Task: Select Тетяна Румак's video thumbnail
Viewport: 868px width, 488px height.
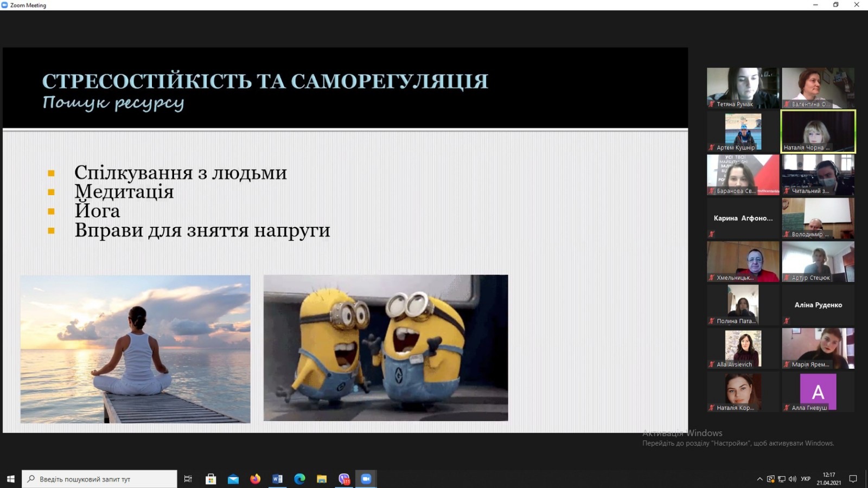Action: [x=743, y=88]
